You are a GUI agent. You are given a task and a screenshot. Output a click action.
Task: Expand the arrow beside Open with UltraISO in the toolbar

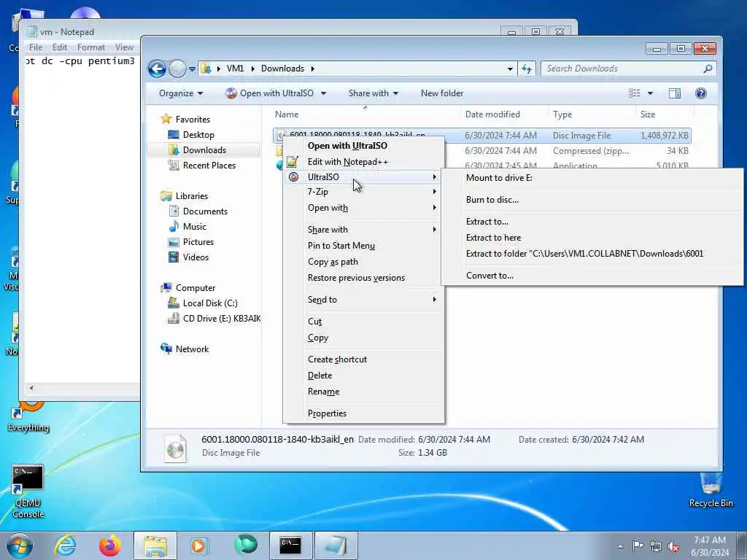(323, 93)
